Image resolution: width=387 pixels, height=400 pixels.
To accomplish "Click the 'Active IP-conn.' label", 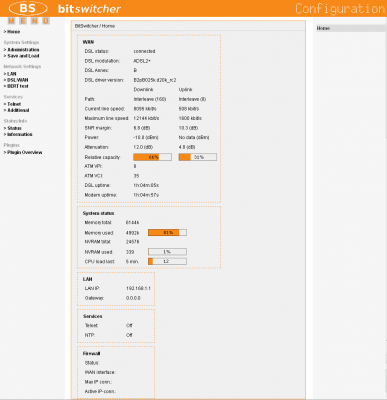I will 100,391.
